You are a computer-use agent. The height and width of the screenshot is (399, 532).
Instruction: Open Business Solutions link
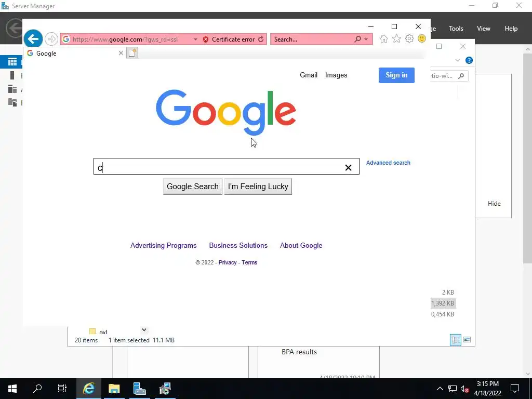[238, 245]
